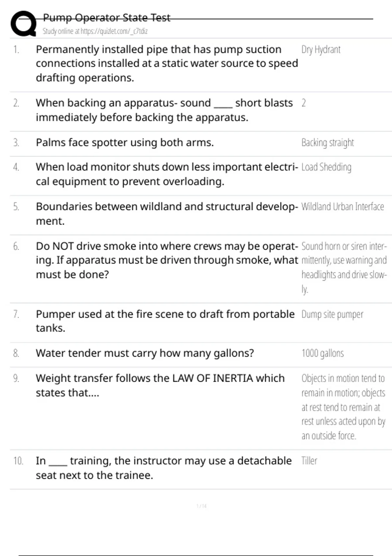Click the answer about objects in motion
The height and width of the screenshot is (556, 392).
click(x=343, y=407)
